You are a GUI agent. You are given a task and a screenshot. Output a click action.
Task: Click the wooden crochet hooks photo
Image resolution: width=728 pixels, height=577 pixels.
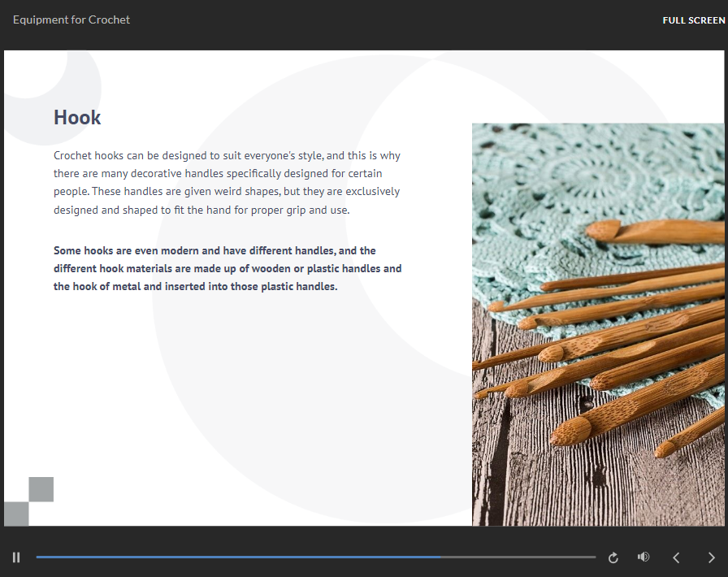598,324
